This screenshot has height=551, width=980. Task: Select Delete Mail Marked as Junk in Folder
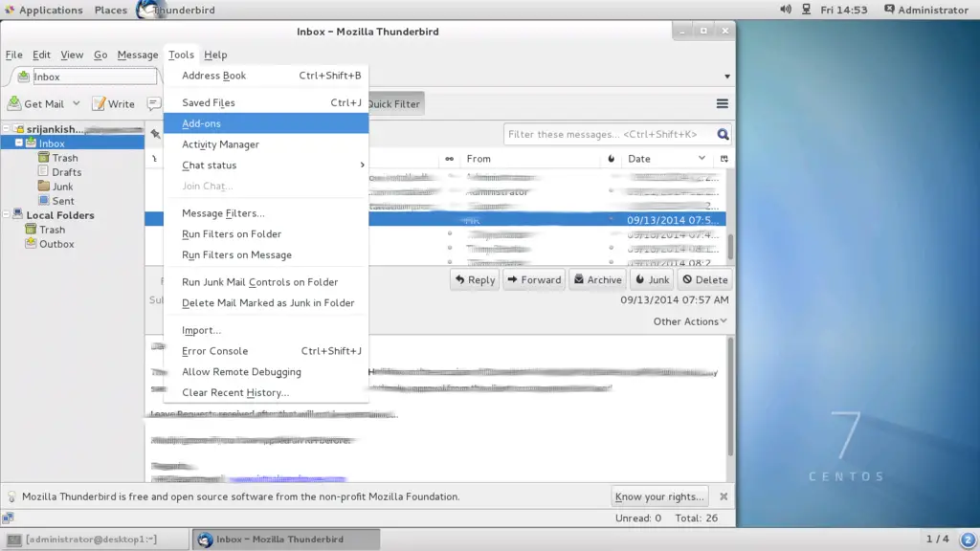point(266,303)
